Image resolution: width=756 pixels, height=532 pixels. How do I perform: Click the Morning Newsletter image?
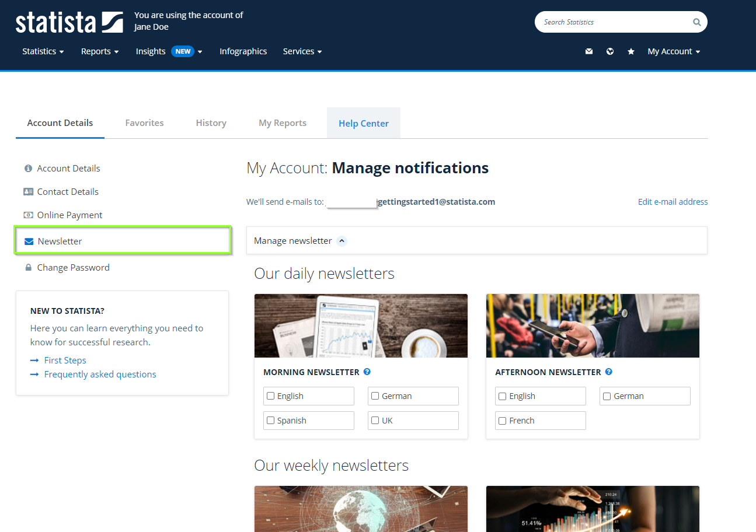(x=361, y=325)
